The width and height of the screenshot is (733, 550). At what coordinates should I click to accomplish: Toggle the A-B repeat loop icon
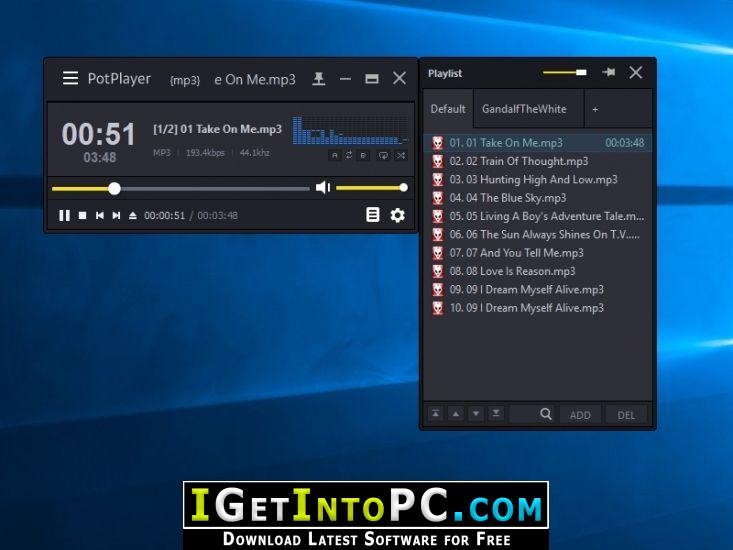coord(349,155)
